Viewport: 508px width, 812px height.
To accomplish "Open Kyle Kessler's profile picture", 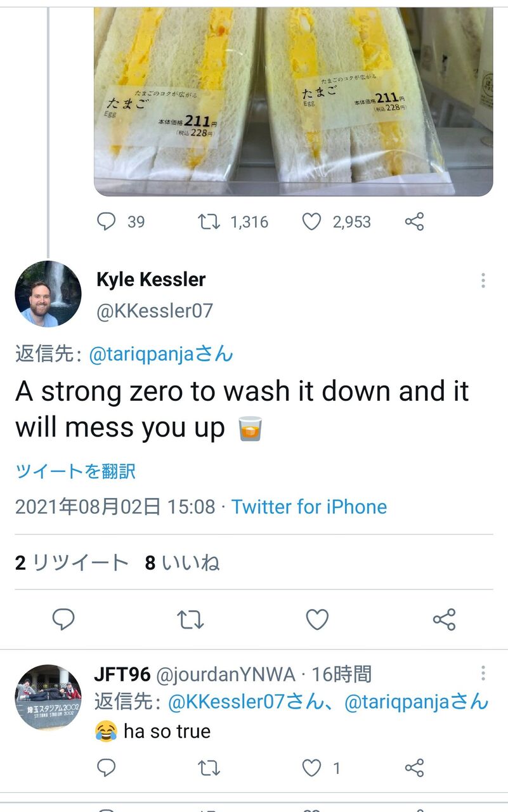I will [48, 294].
